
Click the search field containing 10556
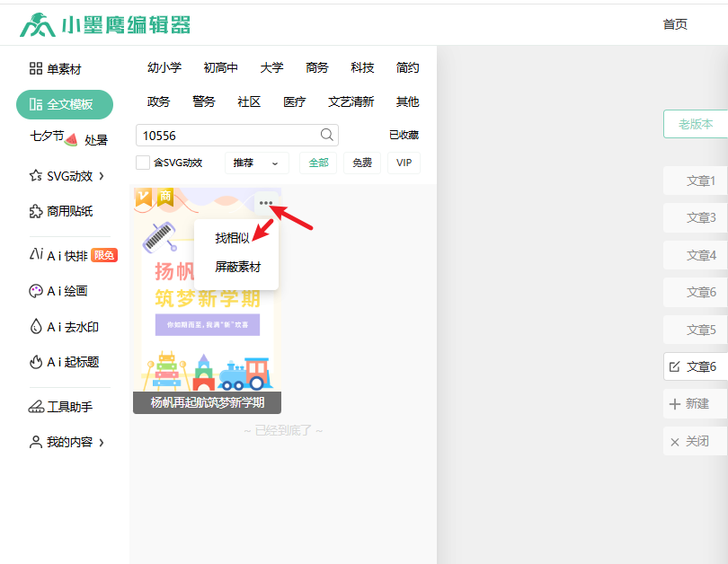click(x=227, y=136)
